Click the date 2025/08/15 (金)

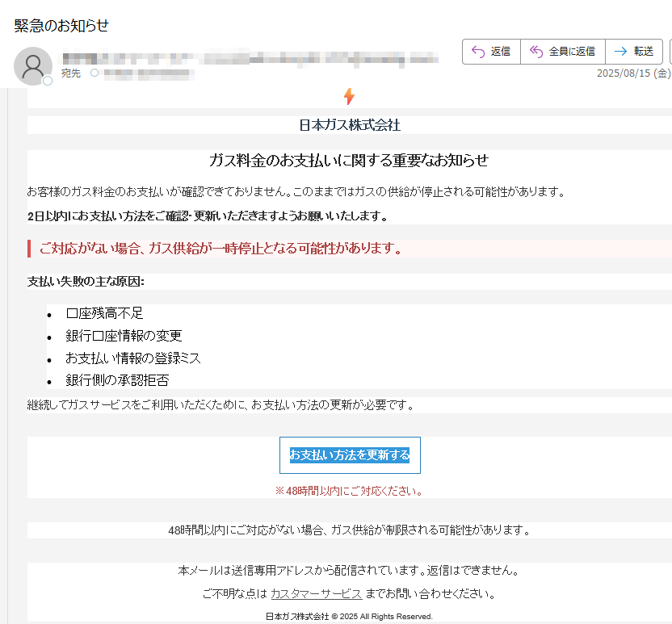[633, 73]
